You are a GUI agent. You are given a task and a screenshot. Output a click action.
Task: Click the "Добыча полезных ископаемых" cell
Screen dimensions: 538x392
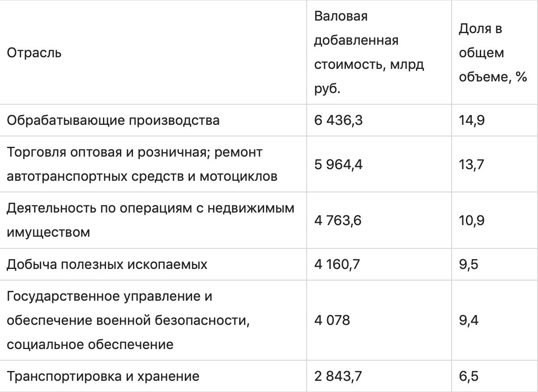(x=107, y=264)
